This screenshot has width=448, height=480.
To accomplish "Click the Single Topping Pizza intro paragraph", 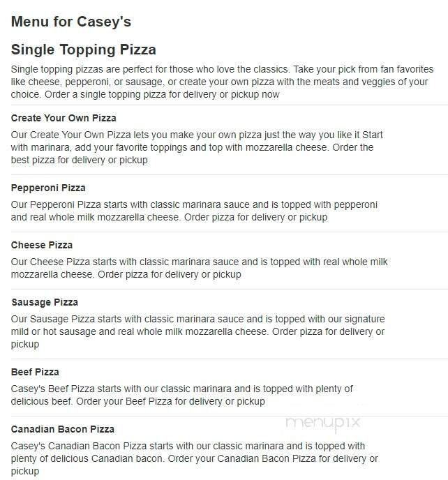I will (222, 82).
